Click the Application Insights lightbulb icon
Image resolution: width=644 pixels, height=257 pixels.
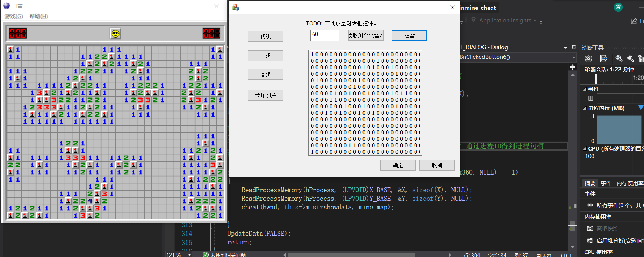(473, 21)
